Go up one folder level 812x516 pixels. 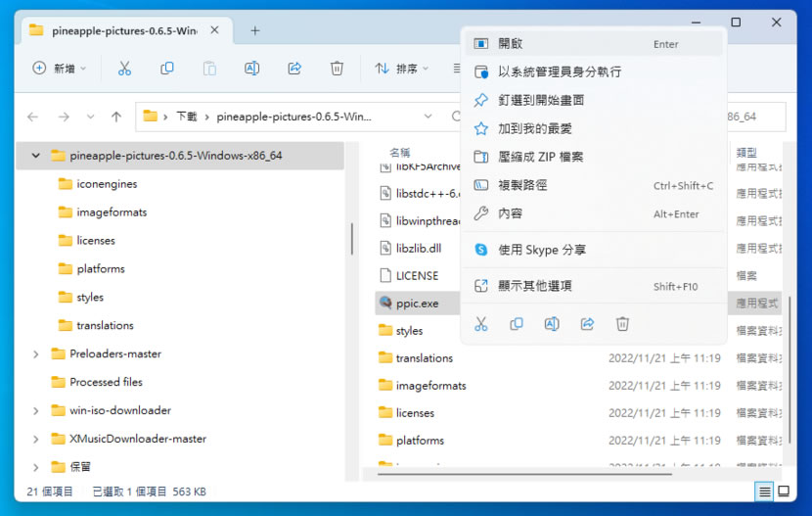coord(116,117)
